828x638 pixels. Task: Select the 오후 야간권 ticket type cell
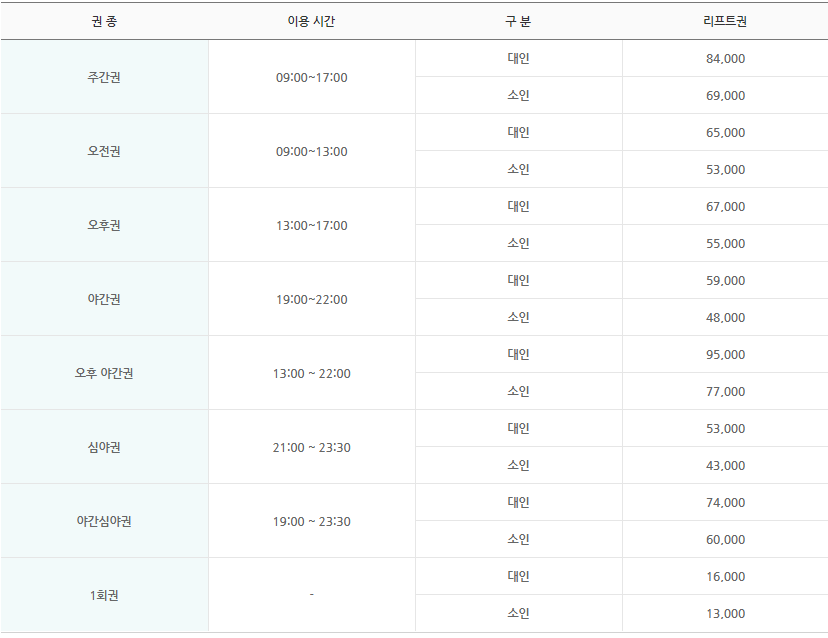pyautogui.click(x=104, y=373)
